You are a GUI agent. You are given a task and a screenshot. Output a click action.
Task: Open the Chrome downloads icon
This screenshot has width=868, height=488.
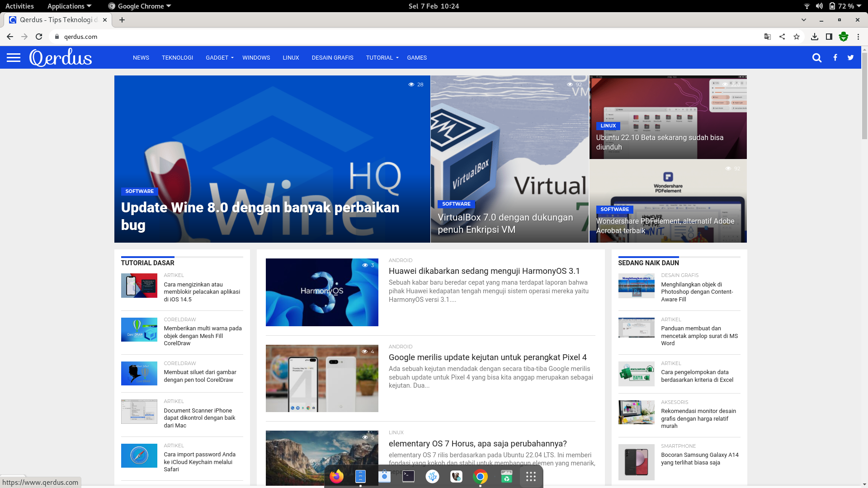[815, 37]
